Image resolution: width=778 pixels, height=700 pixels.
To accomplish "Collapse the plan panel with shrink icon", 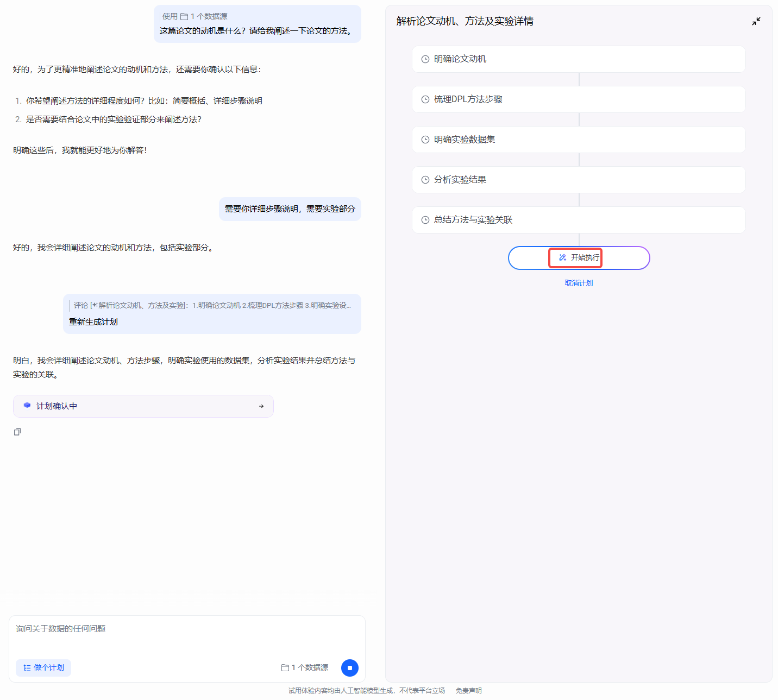I will click(x=756, y=21).
